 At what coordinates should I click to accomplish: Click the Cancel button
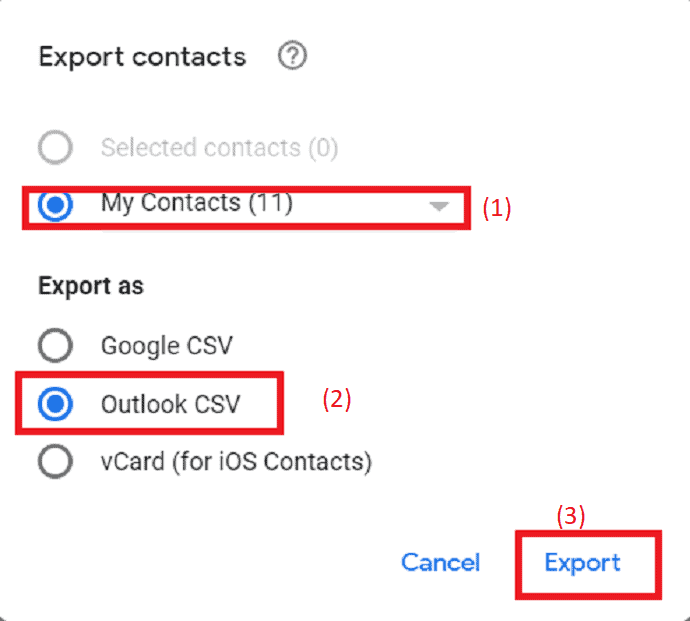440,562
